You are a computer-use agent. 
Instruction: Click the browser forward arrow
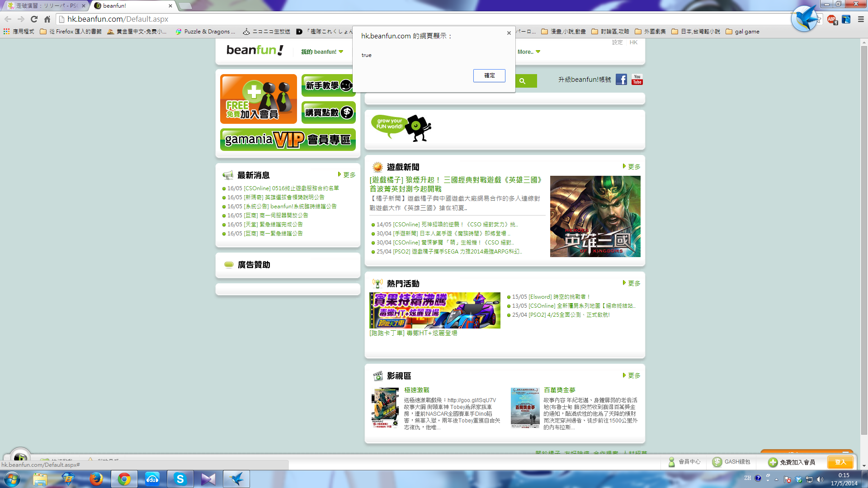tap(21, 19)
